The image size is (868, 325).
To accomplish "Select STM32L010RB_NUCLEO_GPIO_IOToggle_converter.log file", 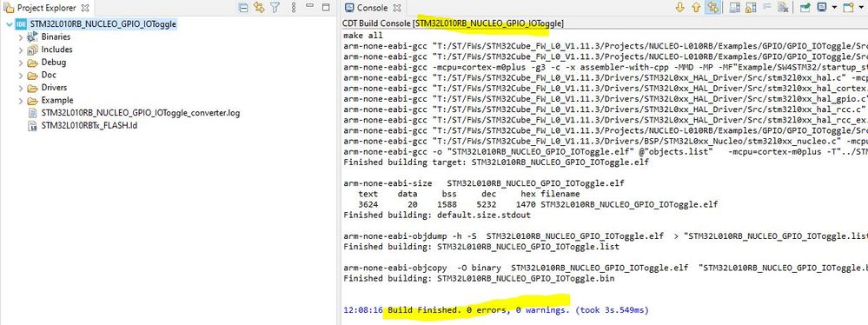I will (x=141, y=114).
